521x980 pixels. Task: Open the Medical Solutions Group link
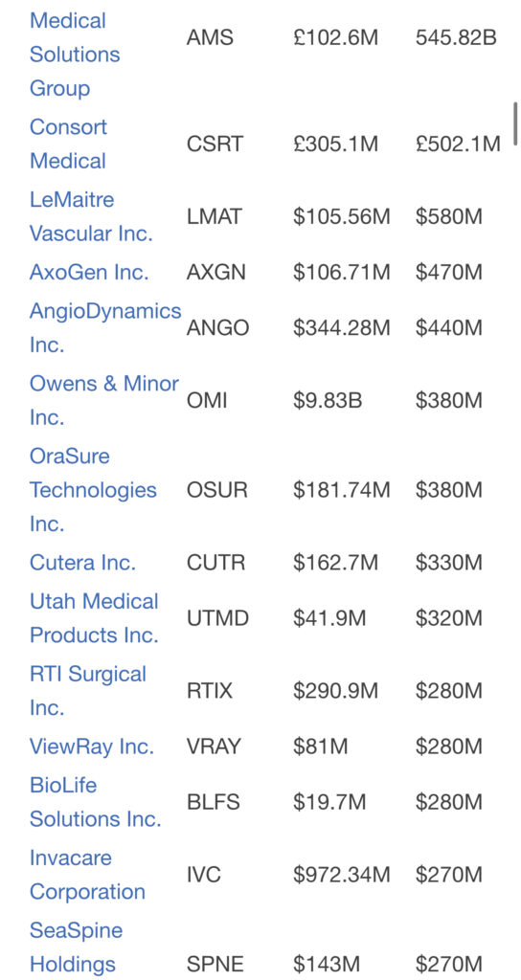75,54
